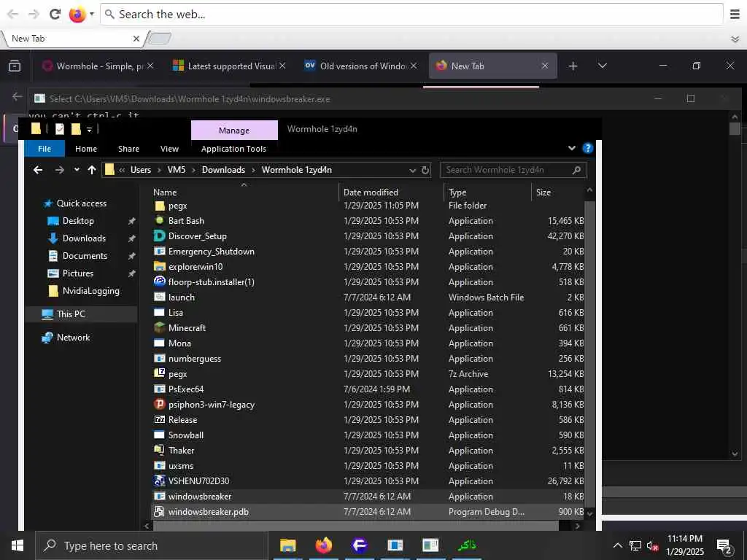747x560 pixels.
Task: Click the refresh button in address bar
Action: point(425,170)
